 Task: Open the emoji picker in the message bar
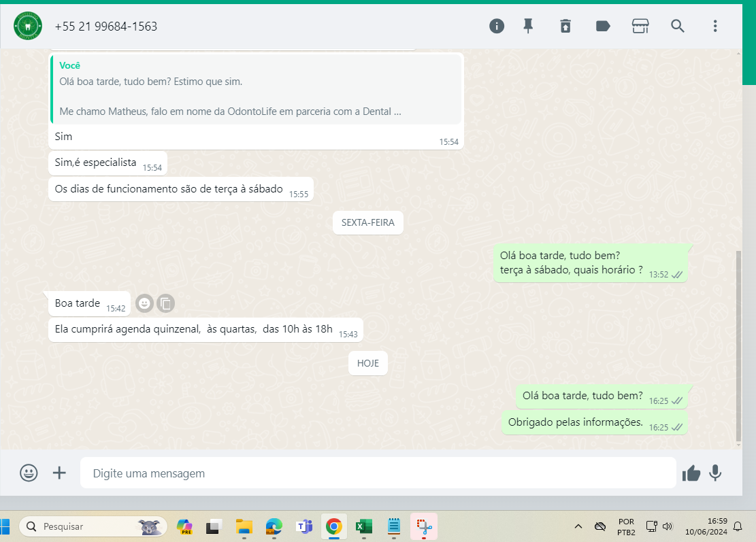point(29,473)
